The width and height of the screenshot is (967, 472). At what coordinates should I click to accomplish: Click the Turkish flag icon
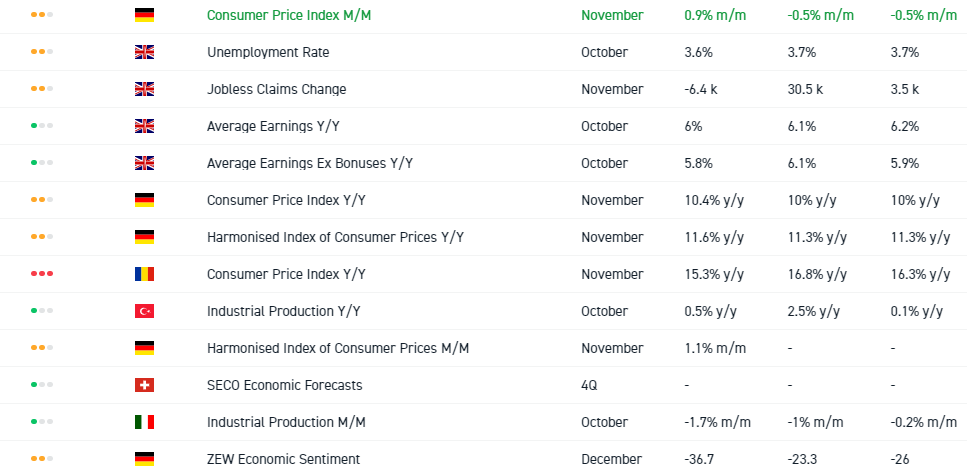point(144,311)
